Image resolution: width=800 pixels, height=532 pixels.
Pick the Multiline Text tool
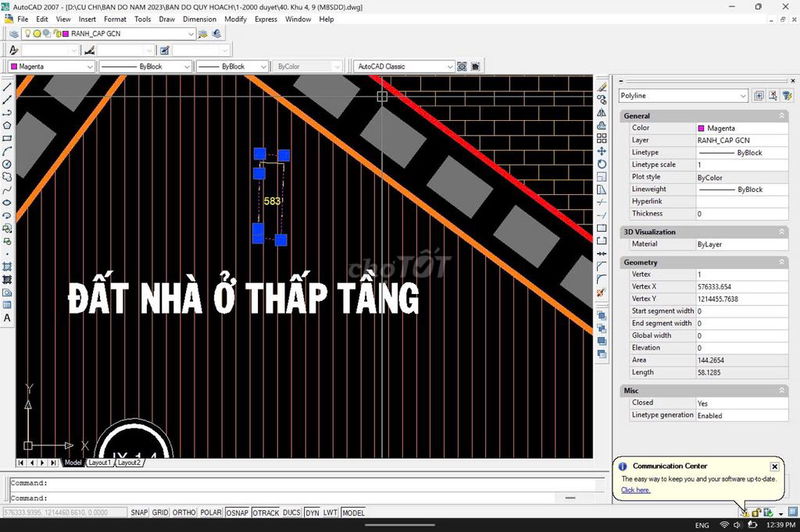[8, 318]
